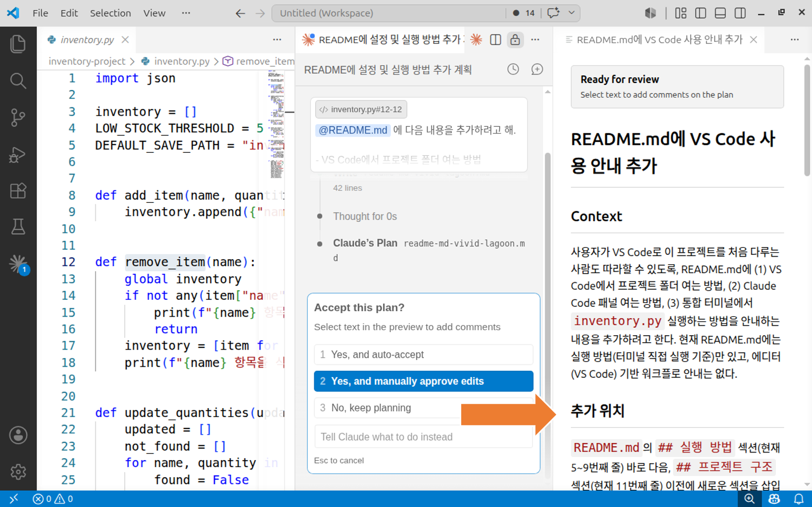Open the Claude Code activity bar icon
The width and height of the screenshot is (812, 507).
18,264
